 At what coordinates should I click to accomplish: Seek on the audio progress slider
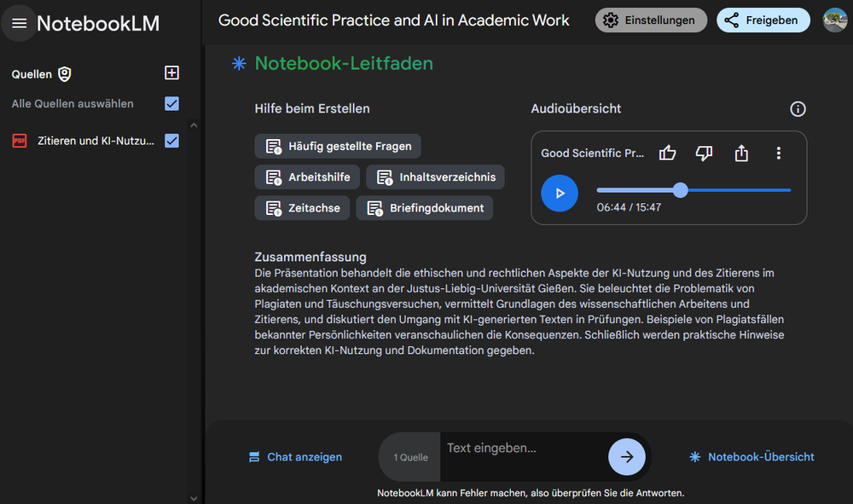693,190
